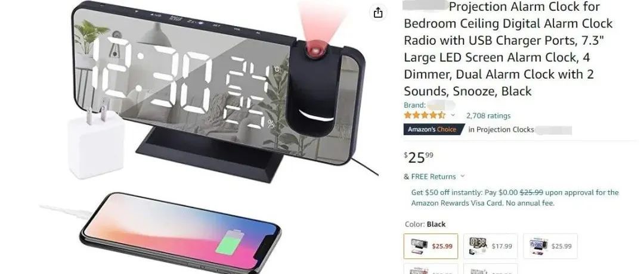This screenshot has width=644, height=274.
Task: Click the Amazon's Choice badge
Action: [x=434, y=130]
